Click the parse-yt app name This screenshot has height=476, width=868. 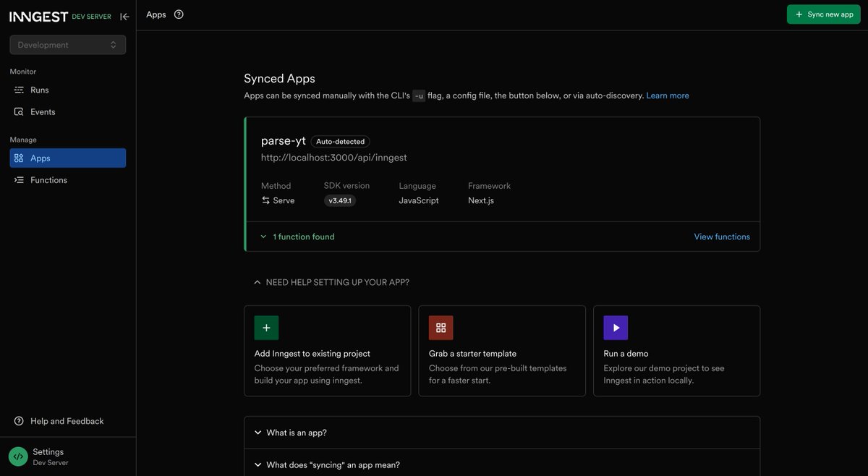pyautogui.click(x=284, y=141)
